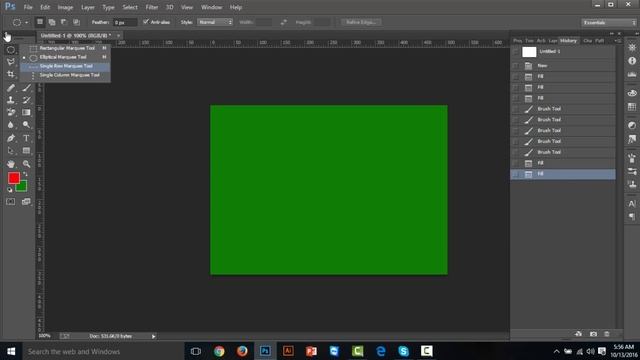Change the screen mode icon

point(27,202)
